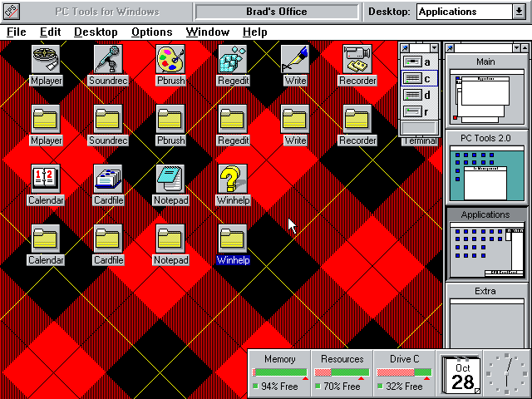Choose drive r in drive panel

(x=419, y=111)
